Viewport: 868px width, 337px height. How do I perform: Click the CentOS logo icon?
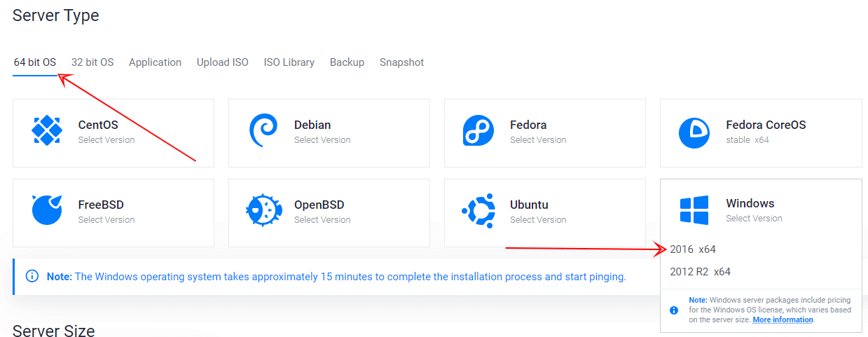(x=47, y=130)
